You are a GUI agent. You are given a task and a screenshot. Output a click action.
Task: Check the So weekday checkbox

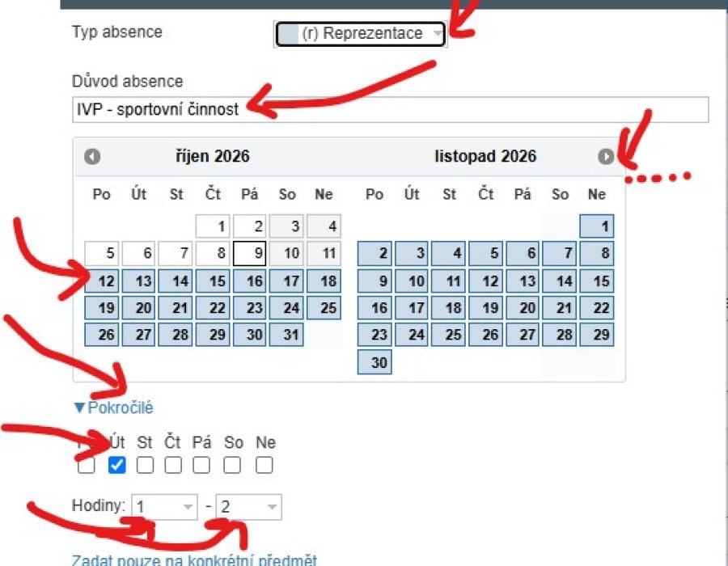tap(232, 465)
